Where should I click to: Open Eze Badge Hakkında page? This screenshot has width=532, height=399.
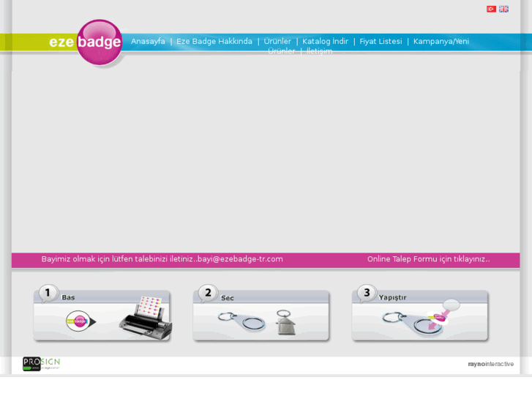point(214,42)
